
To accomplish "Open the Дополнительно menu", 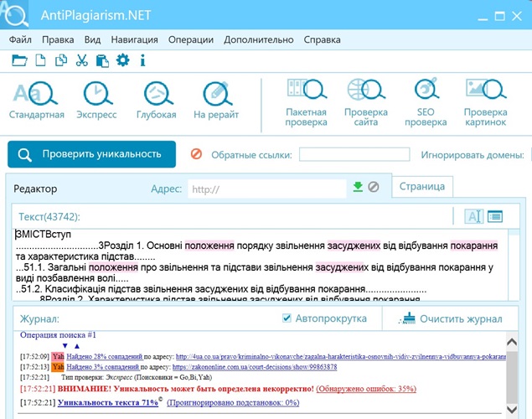I will click(259, 39).
